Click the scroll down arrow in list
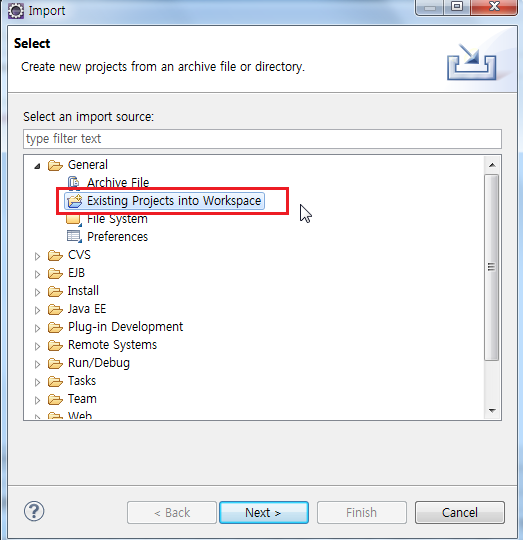This screenshot has height=540, width=523. 492,411
